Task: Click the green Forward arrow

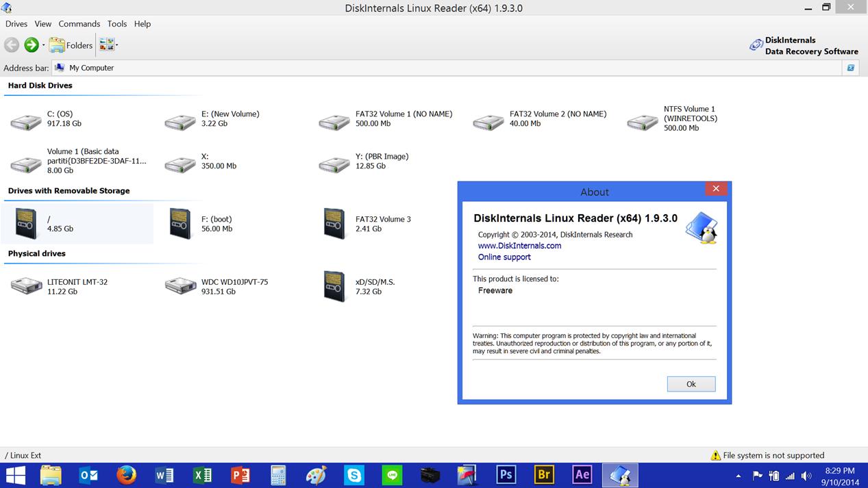Action: coord(31,45)
